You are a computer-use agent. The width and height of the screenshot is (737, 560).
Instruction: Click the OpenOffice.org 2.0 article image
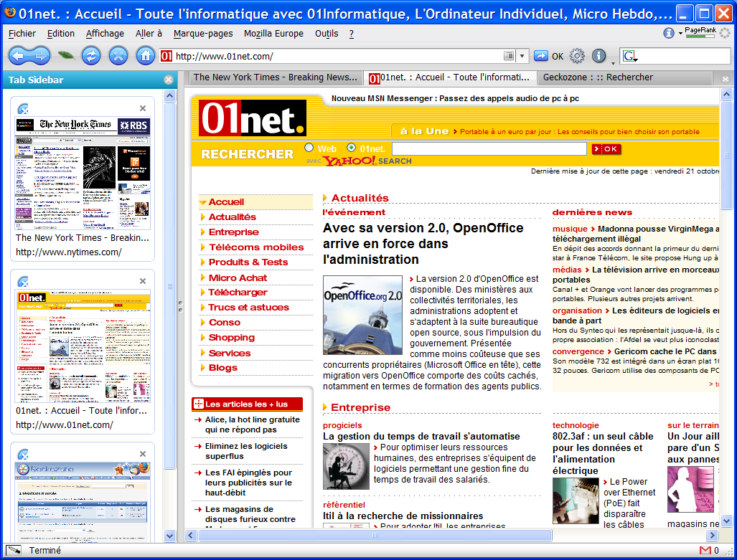click(x=362, y=315)
